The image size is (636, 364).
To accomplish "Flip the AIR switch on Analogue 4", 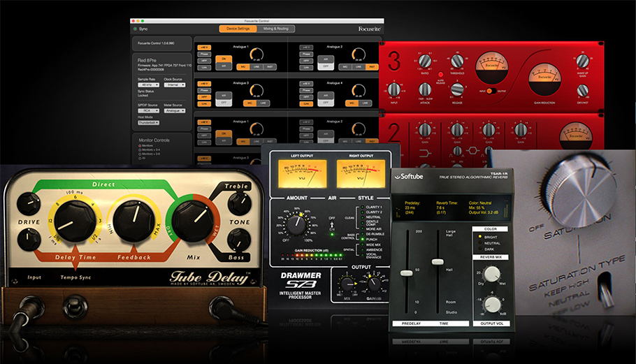I will tap(326, 99).
